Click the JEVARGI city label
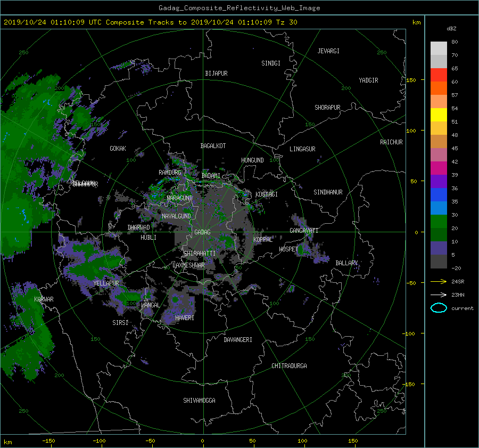 point(328,51)
